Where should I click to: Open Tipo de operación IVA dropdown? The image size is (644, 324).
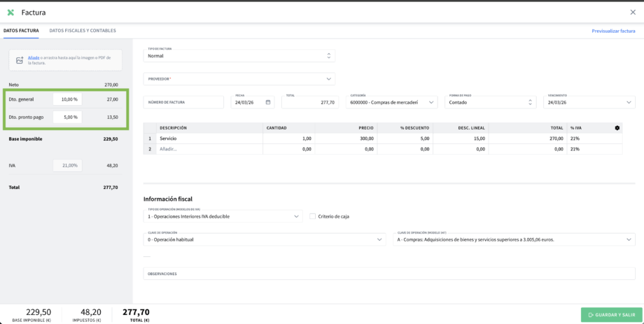223,216
